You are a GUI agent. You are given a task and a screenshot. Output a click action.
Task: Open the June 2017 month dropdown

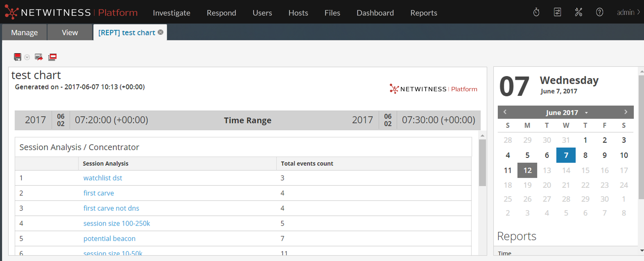click(586, 113)
